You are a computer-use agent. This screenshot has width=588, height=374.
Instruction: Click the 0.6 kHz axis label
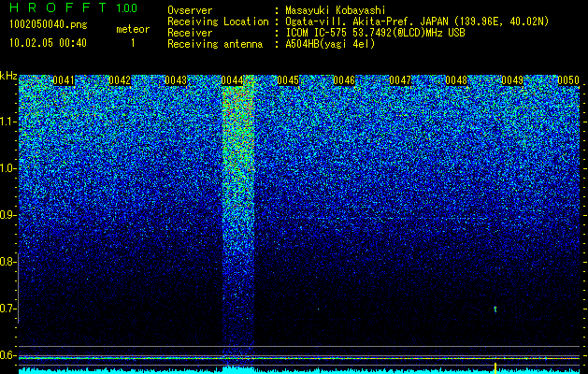pyautogui.click(x=8, y=355)
